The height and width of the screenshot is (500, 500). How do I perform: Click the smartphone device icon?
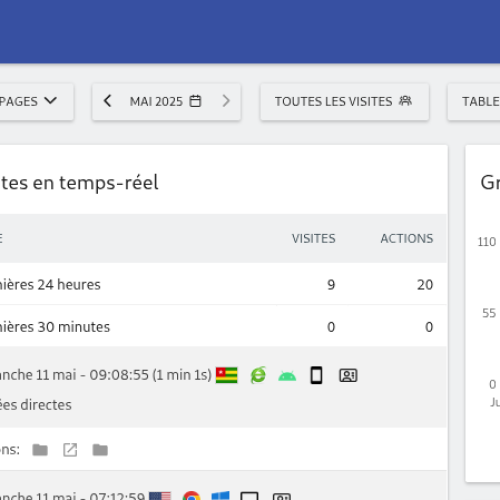pos(316,375)
